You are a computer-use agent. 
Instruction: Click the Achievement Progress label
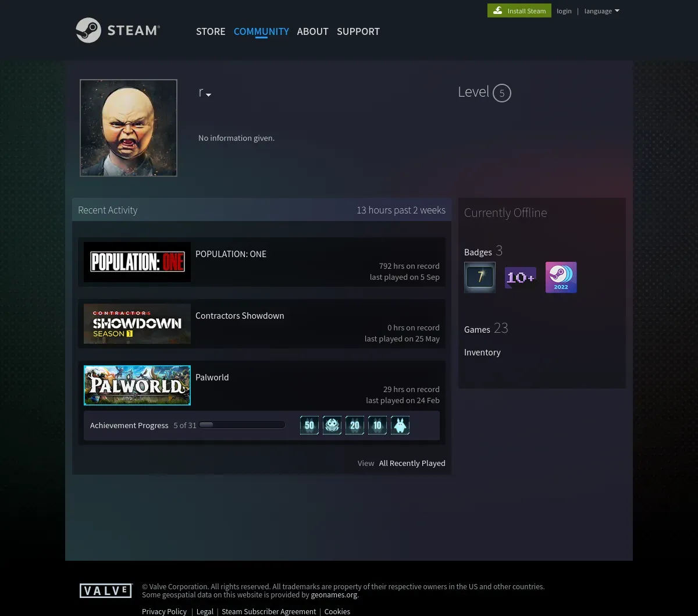(129, 425)
